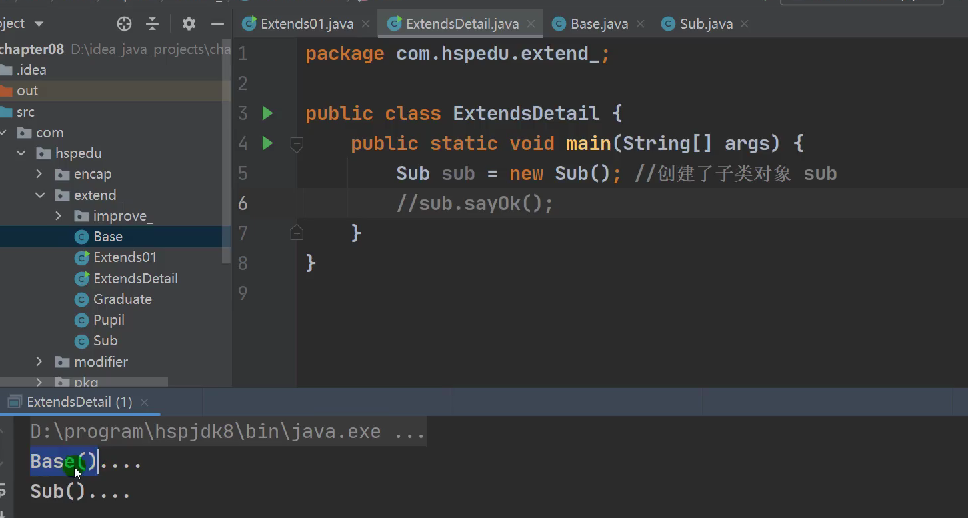The height and width of the screenshot is (518, 968).
Task: Click the encap folder icon
Action: [62, 174]
